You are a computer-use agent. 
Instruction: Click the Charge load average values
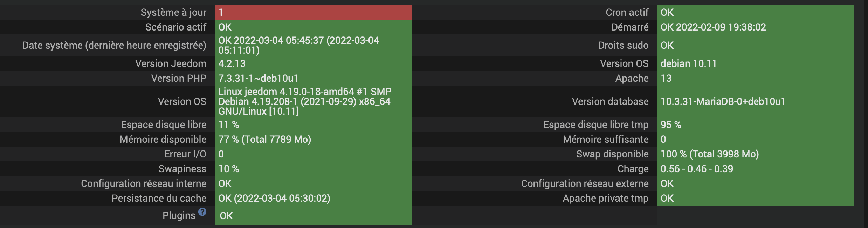pyautogui.click(x=697, y=169)
